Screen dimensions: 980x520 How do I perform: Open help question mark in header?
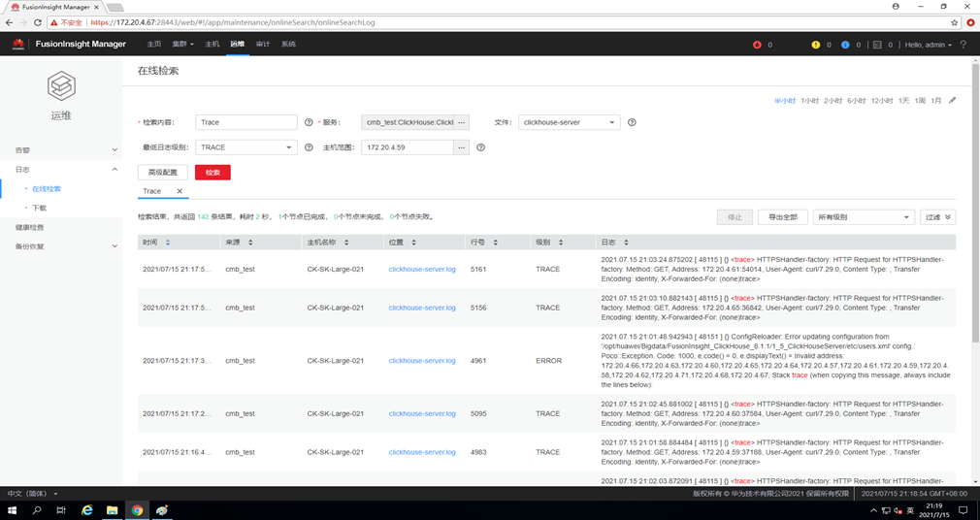[964, 45]
